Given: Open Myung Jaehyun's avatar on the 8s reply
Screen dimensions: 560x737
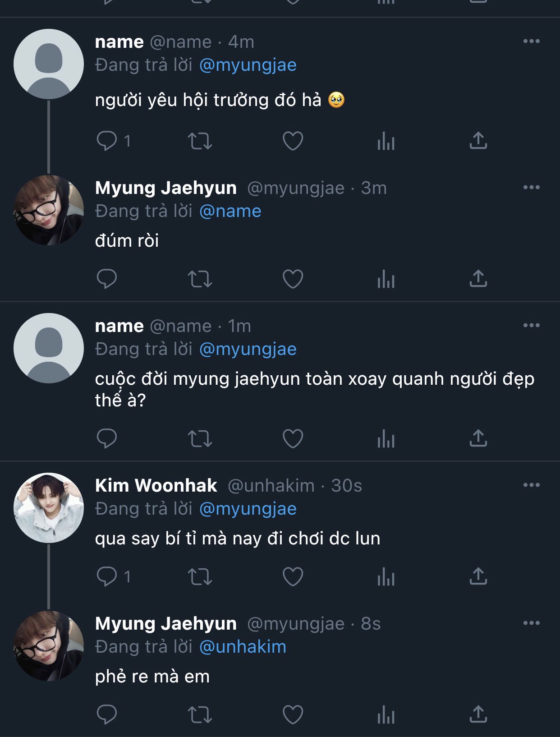Looking at the screenshot, I should pos(49,646).
